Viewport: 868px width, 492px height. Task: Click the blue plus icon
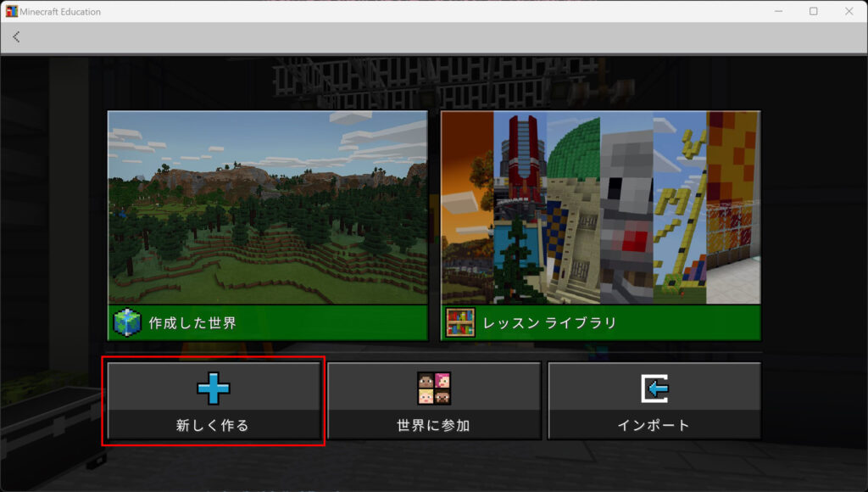213,389
